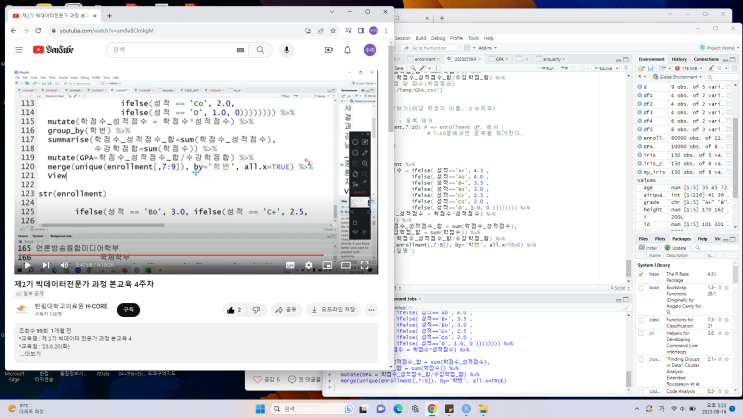Start YouTube voice search with microphone
This screenshot has height=418, width=743.
coord(287,50)
